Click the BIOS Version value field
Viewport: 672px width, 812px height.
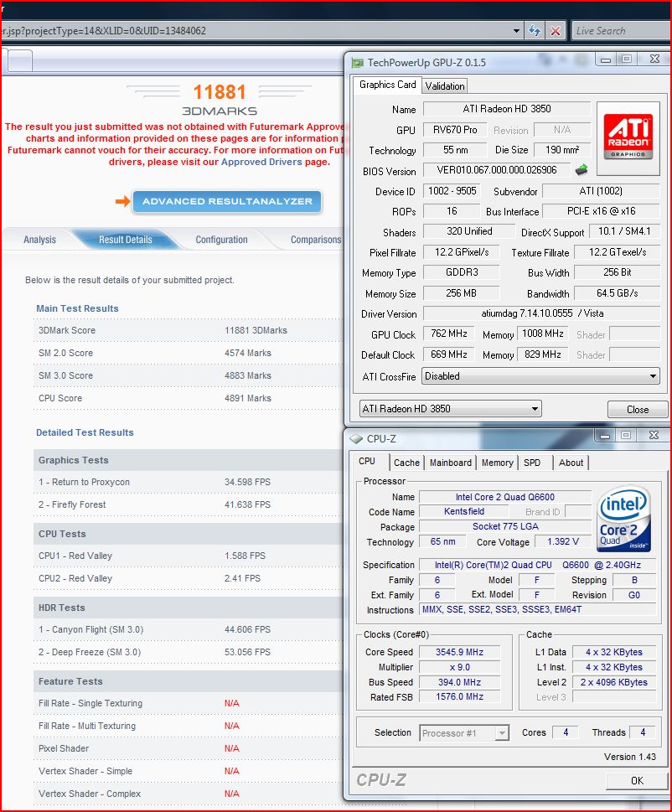[x=497, y=170]
